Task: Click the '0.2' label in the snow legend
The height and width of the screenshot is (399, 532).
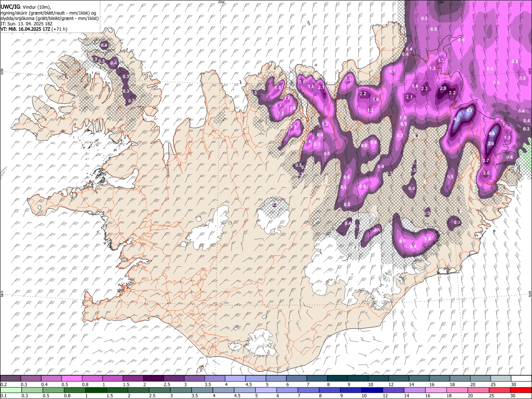Action: [3, 384]
